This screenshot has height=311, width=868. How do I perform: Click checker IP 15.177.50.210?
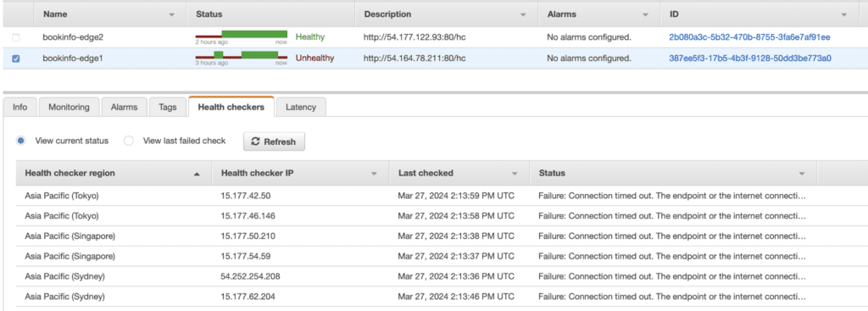(248, 236)
